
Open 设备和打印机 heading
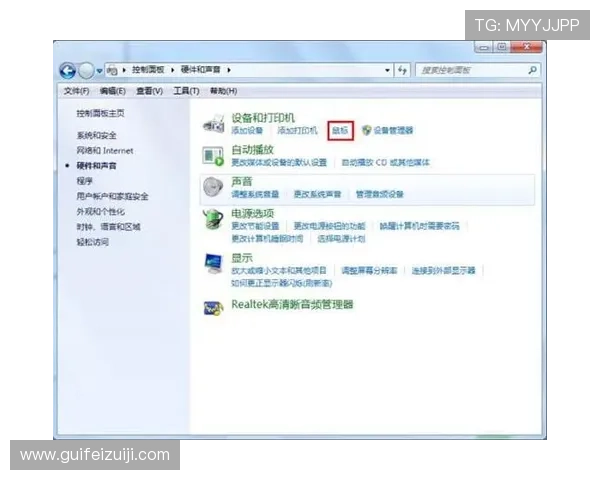pos(263,118)
